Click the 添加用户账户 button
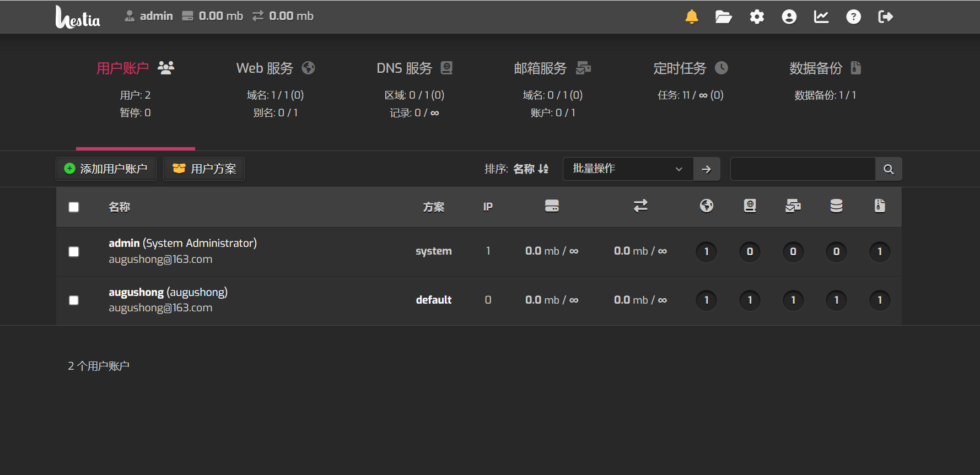 pos(106,169)
